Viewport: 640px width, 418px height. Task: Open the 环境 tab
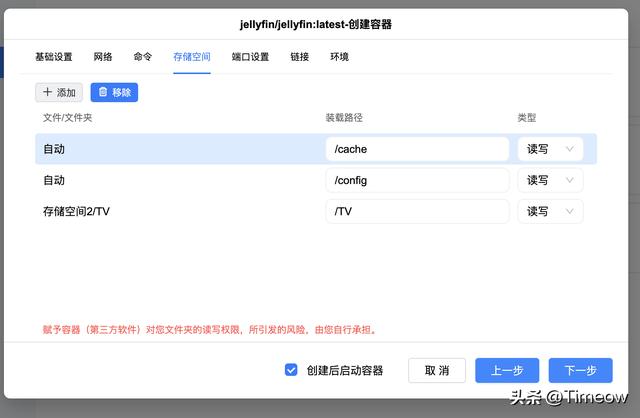coord(339,57)
